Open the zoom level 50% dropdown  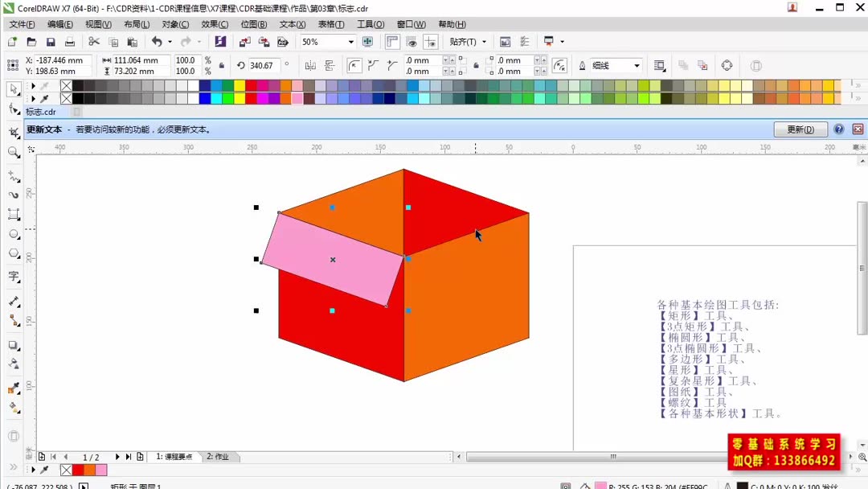349,41
